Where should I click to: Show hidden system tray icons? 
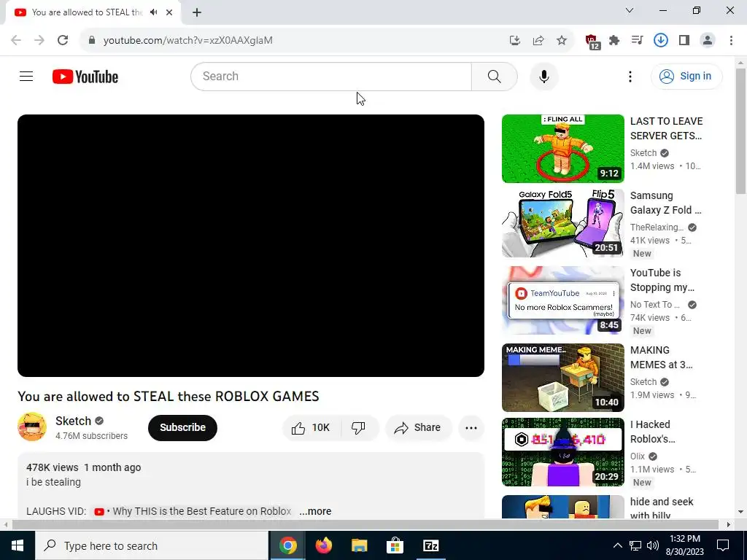click(x=617, y=545)
